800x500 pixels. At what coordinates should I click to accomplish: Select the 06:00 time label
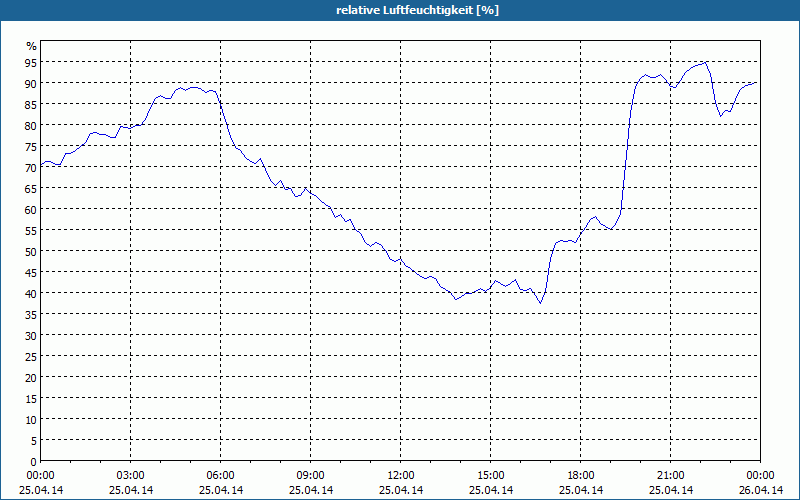220,476
